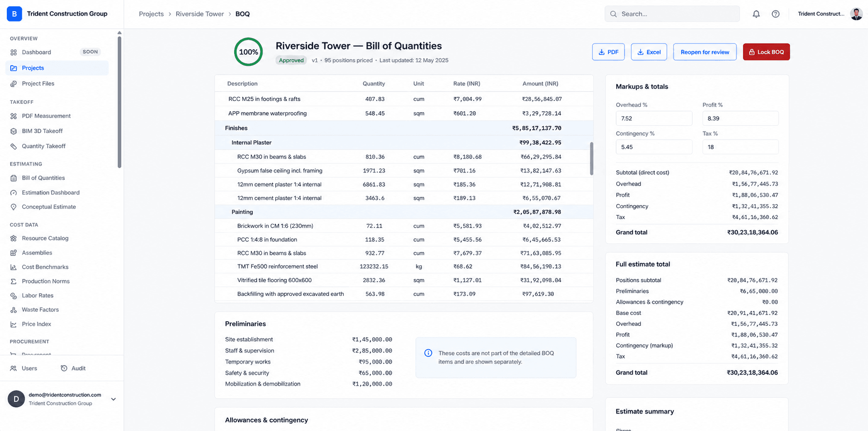Go to Estimation Dashboard
Image resolution: width=868 pixels, height=431 pixels.
click(x=57, y=193)
